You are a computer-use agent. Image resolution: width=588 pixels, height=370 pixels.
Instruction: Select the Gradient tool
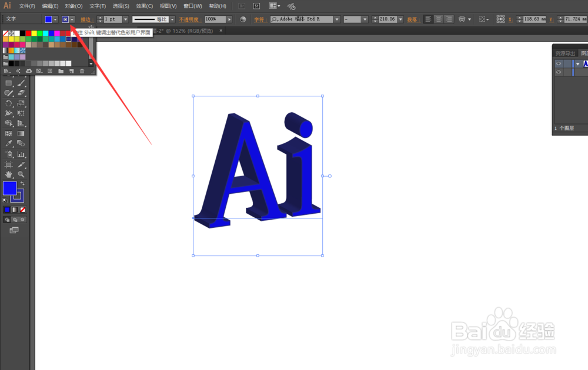(x=21, y=133)
